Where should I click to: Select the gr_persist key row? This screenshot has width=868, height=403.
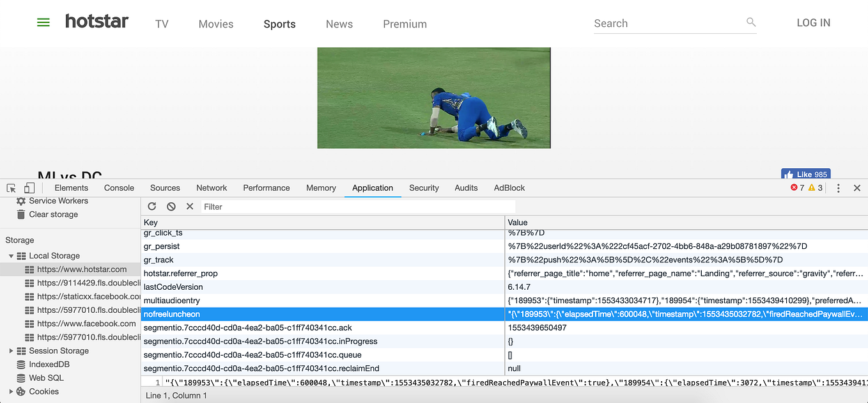(x=323, y=246)
